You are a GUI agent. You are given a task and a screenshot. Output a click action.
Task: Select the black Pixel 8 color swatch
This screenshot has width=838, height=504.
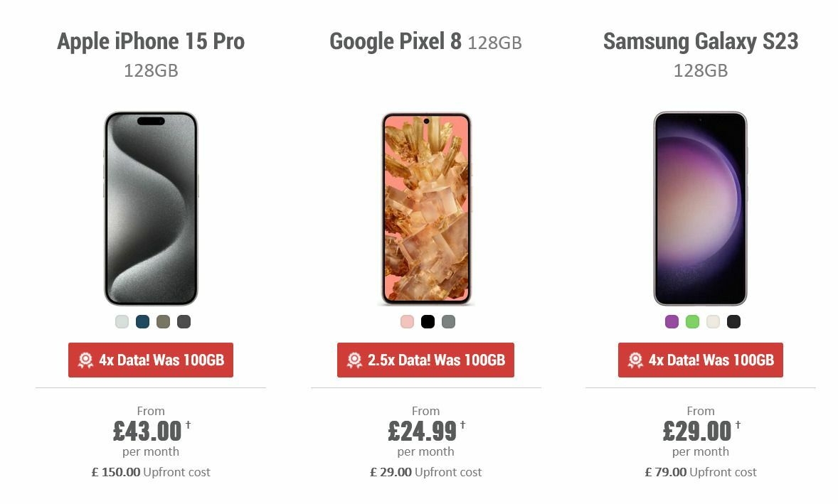tap(428, 321)
